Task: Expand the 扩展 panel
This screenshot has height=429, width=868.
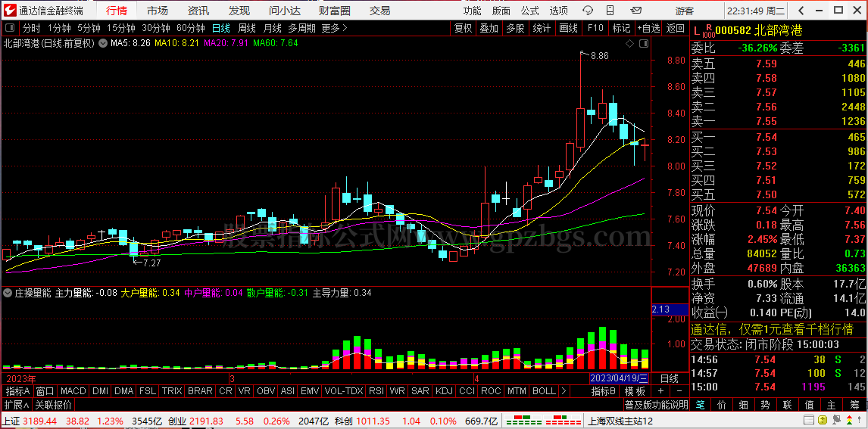Action: (x=17, y=405)
